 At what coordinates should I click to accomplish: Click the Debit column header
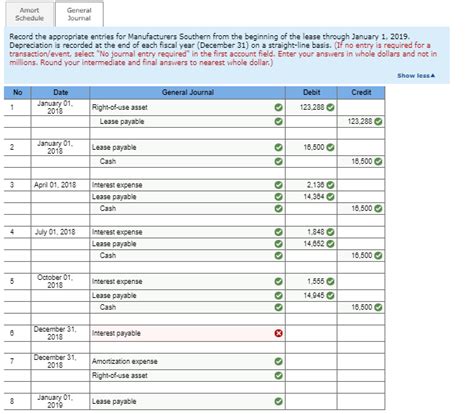[x=311, y=93]
